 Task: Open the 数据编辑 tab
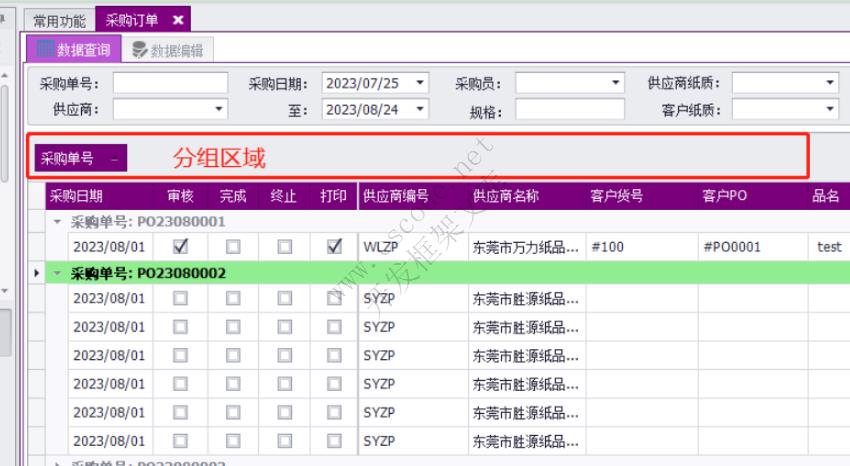[168, 50]
